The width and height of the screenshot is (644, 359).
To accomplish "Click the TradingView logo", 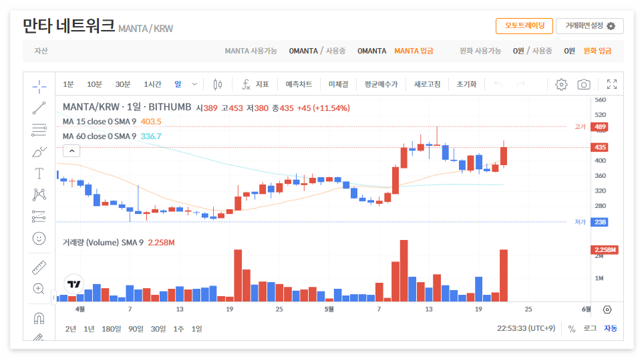I will (x=74, y=284).
